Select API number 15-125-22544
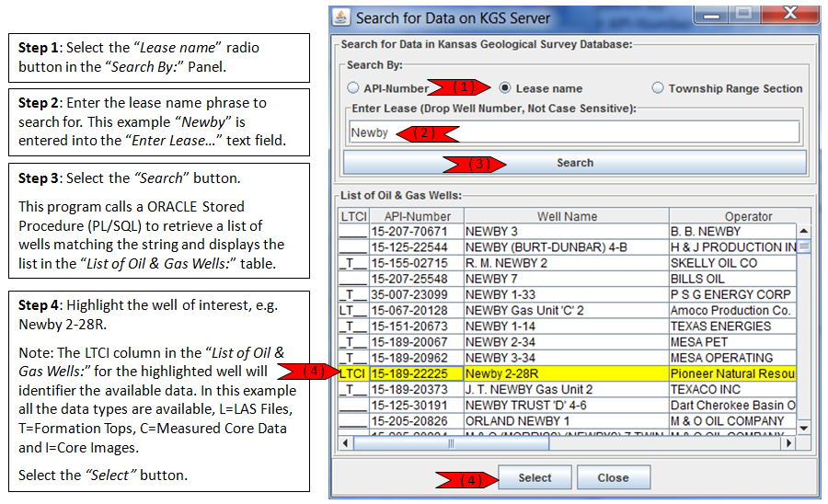 pos(417,247)
